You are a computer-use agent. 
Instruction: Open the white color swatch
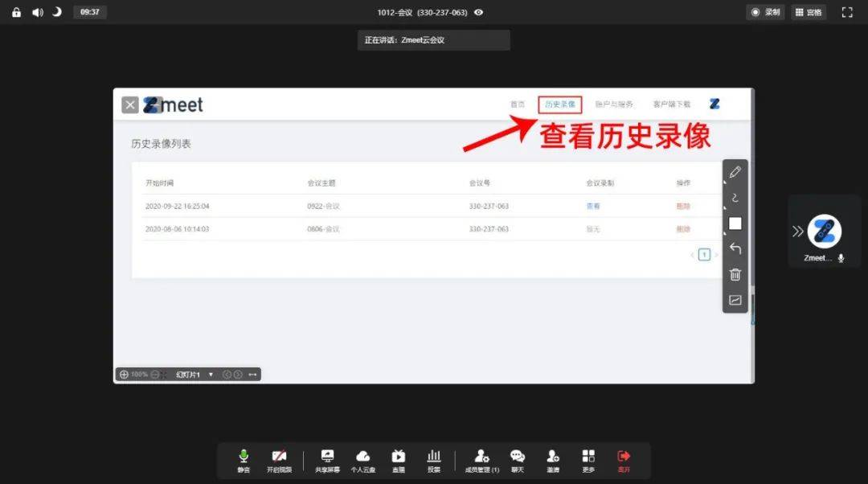tap(735, 224)
